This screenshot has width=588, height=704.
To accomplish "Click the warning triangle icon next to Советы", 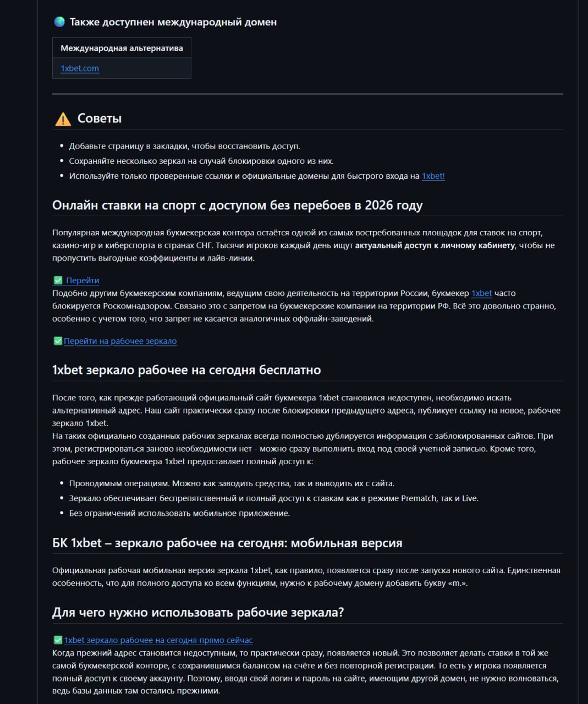I will point(63,119).
